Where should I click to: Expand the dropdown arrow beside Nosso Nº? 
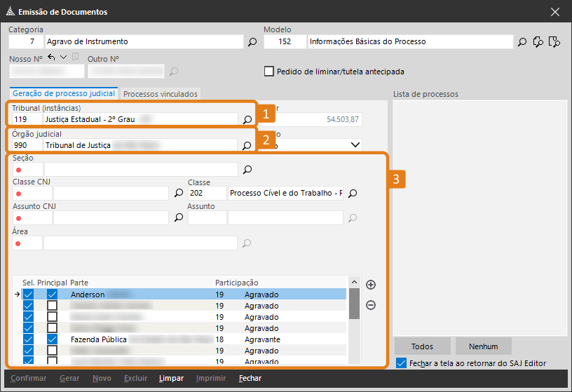click(x=63, y=58)
